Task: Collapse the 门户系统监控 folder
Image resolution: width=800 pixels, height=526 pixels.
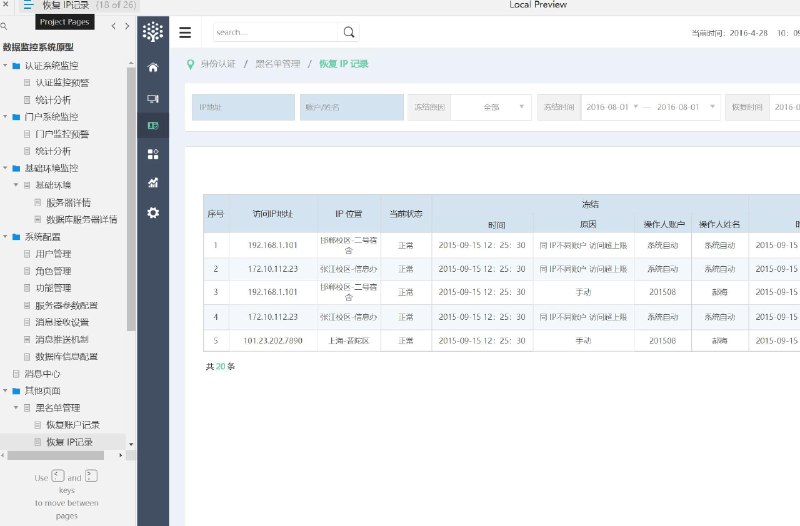Action: pos(5,117)
